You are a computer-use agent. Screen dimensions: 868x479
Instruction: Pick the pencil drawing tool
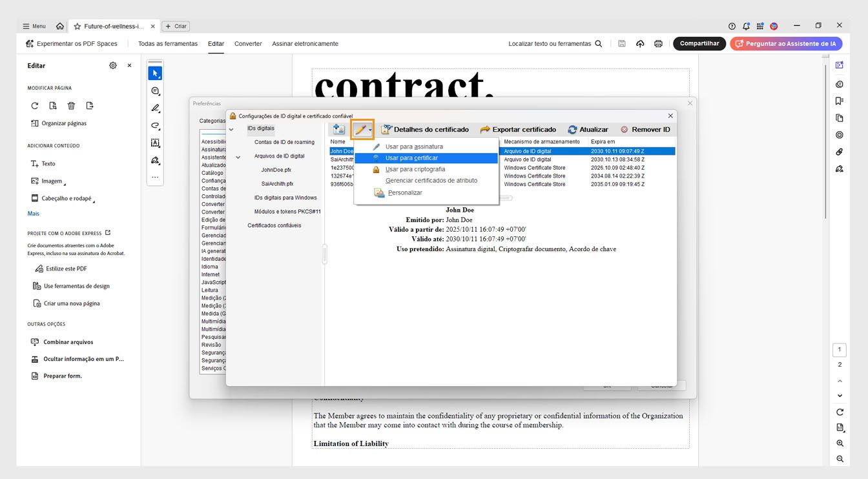155,108
